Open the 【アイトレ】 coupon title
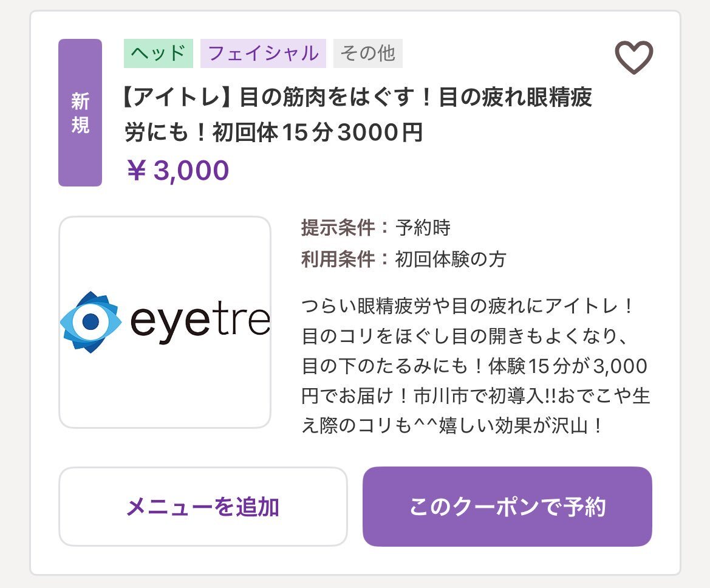710x588 pixels. (x=357, y=97)
